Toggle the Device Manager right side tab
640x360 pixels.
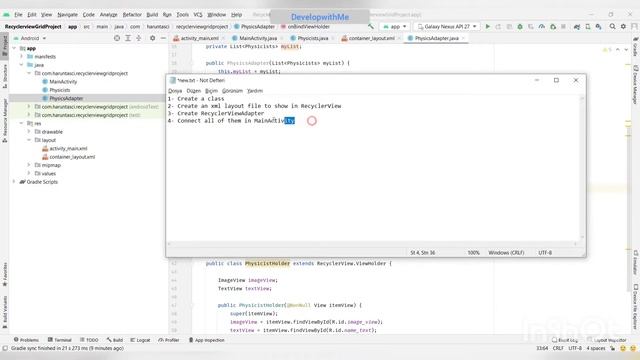coord(636,86)
